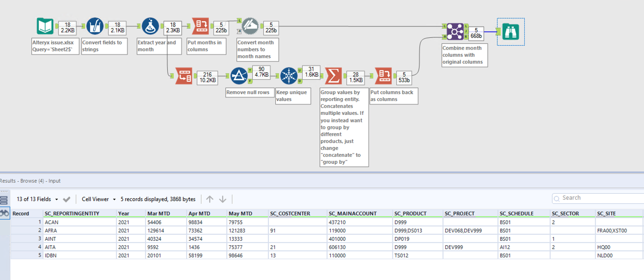Click the down arrow in the results toolbar
The height and width of the screenshot is (280, 644).
tap(223, 199)
